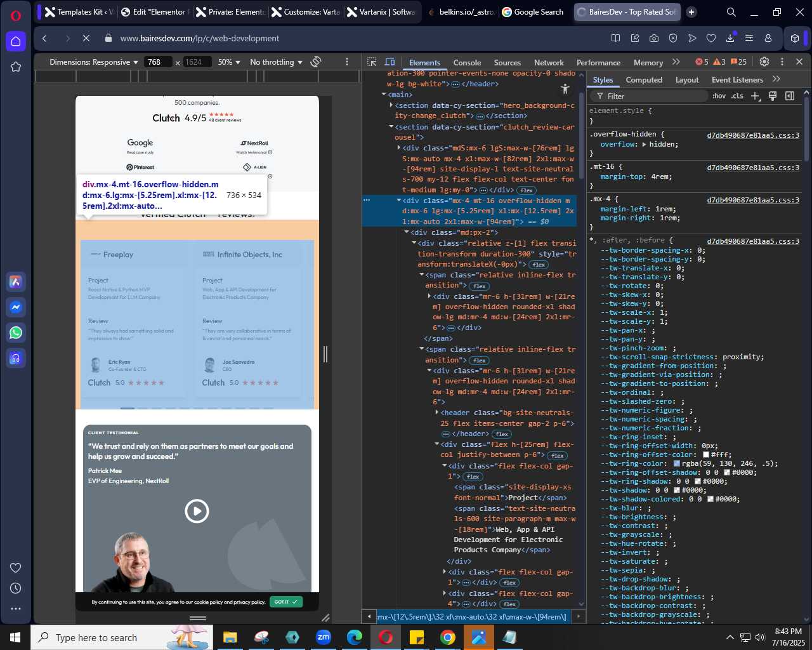Focus the styles Filter input field

click(648, 96)
